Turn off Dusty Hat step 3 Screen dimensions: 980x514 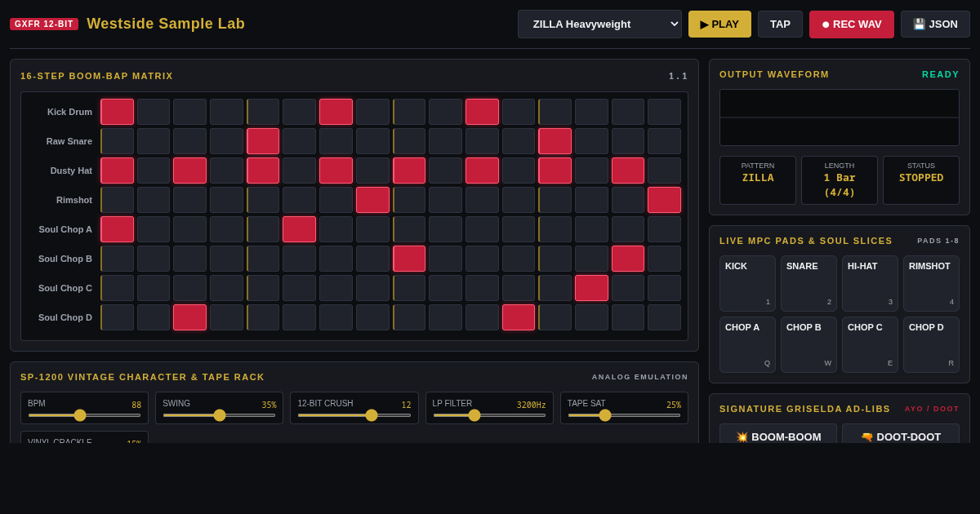(189, 171)
